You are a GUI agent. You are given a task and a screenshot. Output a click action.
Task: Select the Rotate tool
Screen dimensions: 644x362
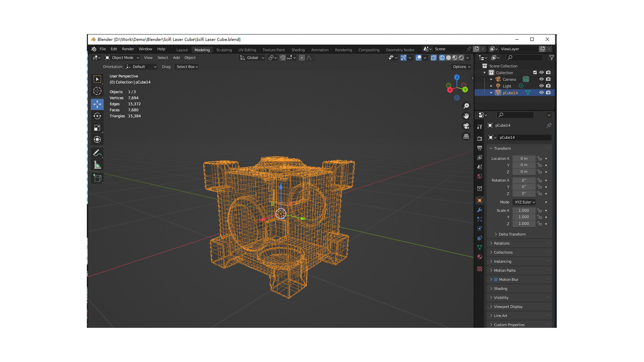click(x=97, y=116)
